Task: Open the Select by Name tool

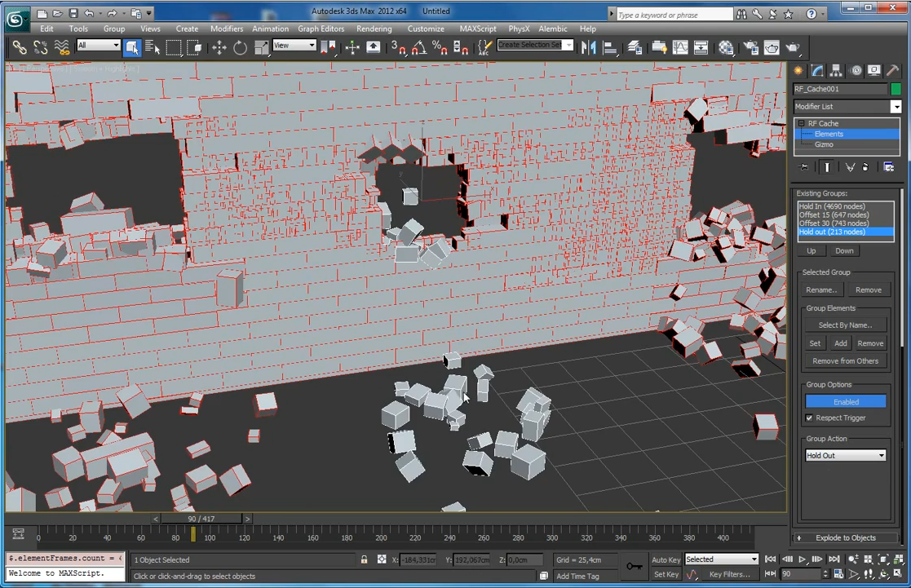Action: [x=153, y=47]
